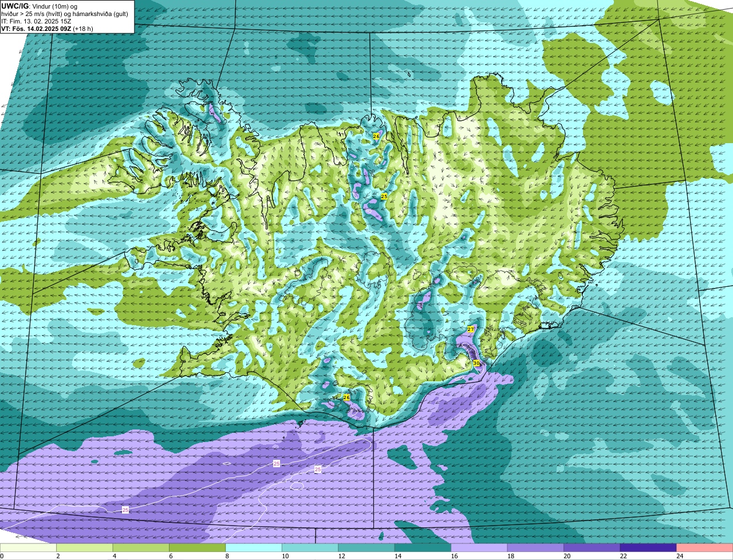Click the 0–2 m/s pale cream legend swatch
Screen dimensions: 733x560
pyautogui.click(x=28, y=547)
